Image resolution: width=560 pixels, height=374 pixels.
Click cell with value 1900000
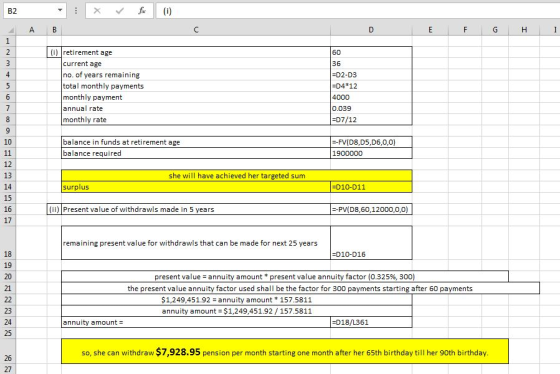pos(371,153)
